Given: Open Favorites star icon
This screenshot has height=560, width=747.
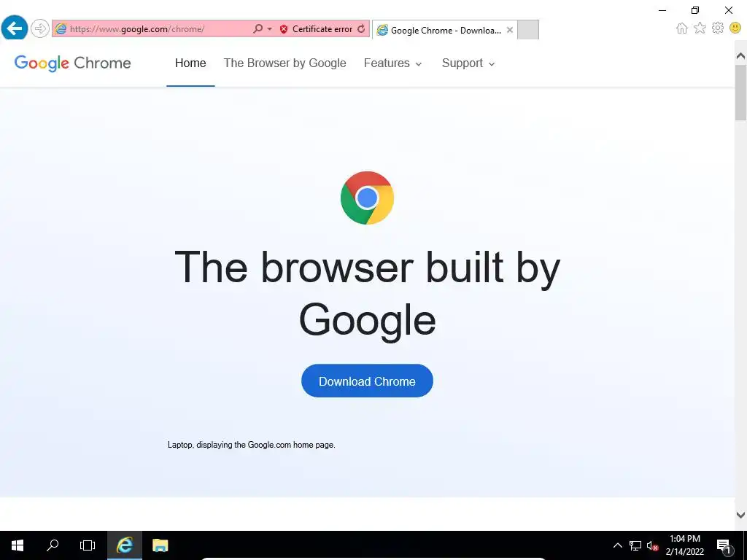Looking at the screenshot, I should click(700, 28).
